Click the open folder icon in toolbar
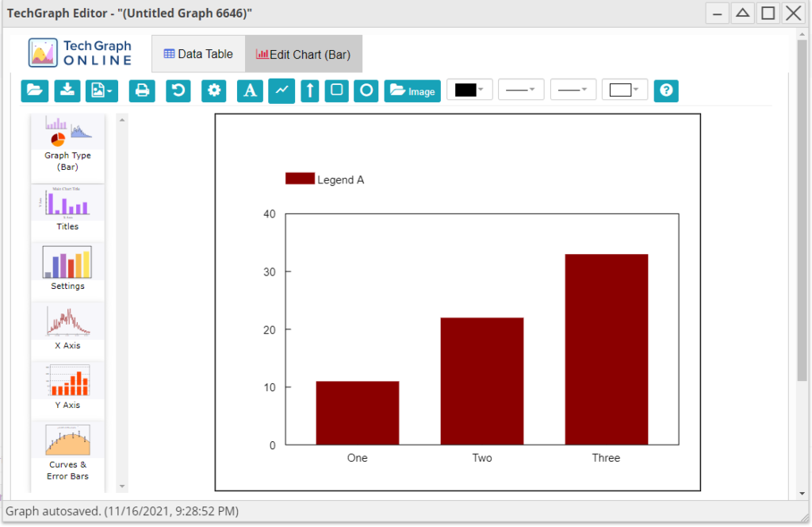This screenshot has width=812, height=527. [x=35, y=90]
